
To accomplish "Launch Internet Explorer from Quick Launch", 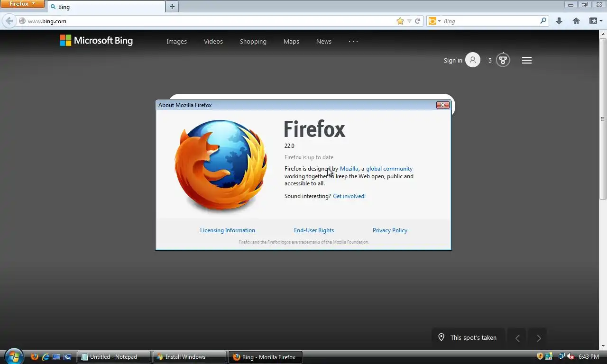I will click(x=46, y=357).
